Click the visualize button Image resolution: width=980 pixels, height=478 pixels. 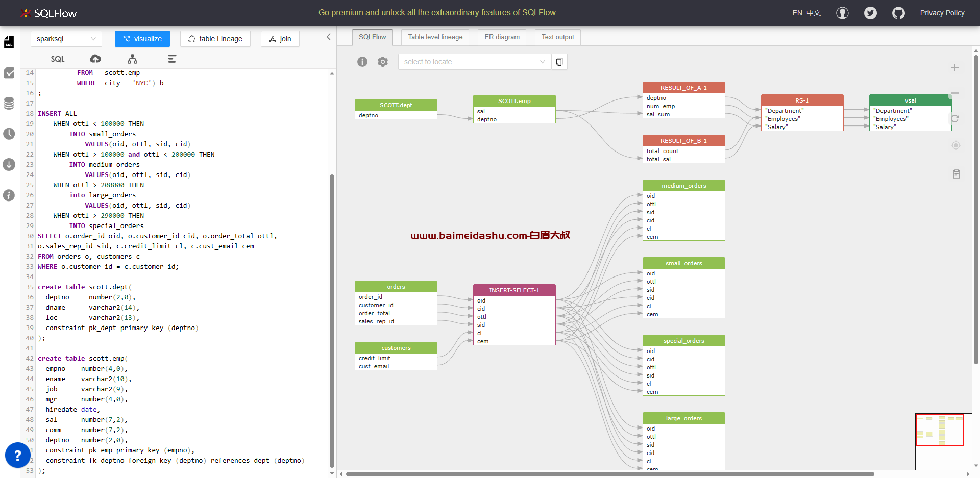142,39
